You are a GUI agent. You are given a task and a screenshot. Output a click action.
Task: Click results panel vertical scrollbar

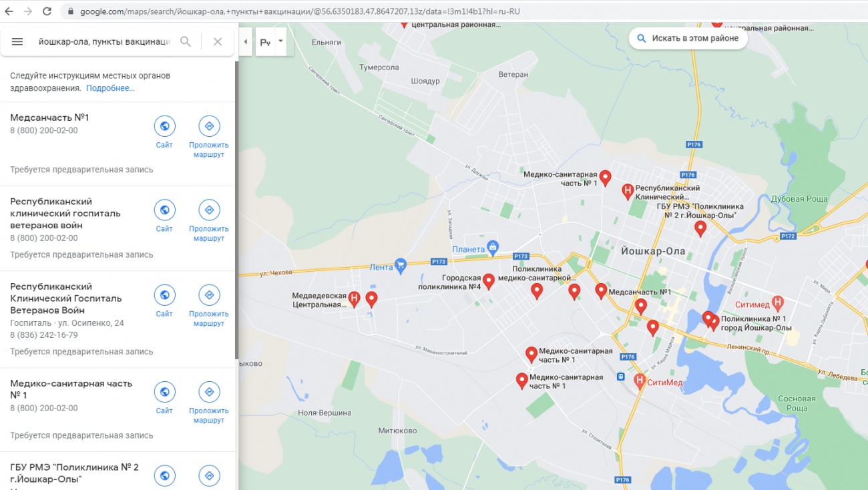click(236, 210)
